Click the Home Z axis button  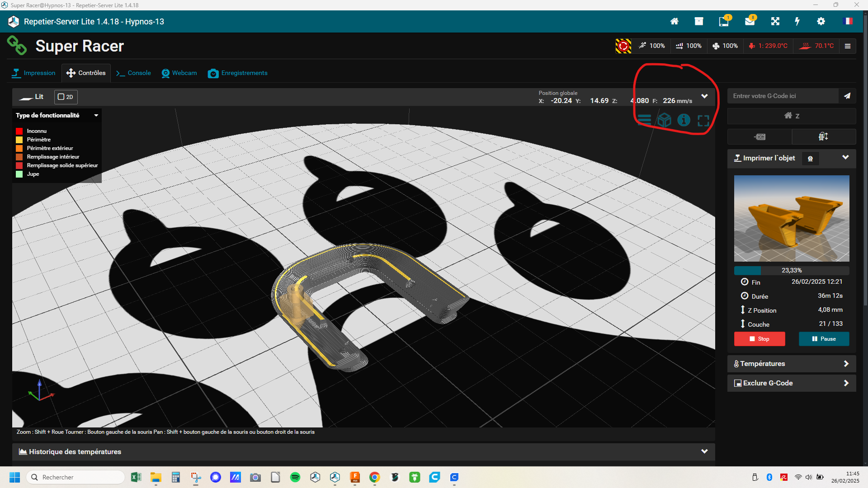pyautogui.click(x=792, y=116)
